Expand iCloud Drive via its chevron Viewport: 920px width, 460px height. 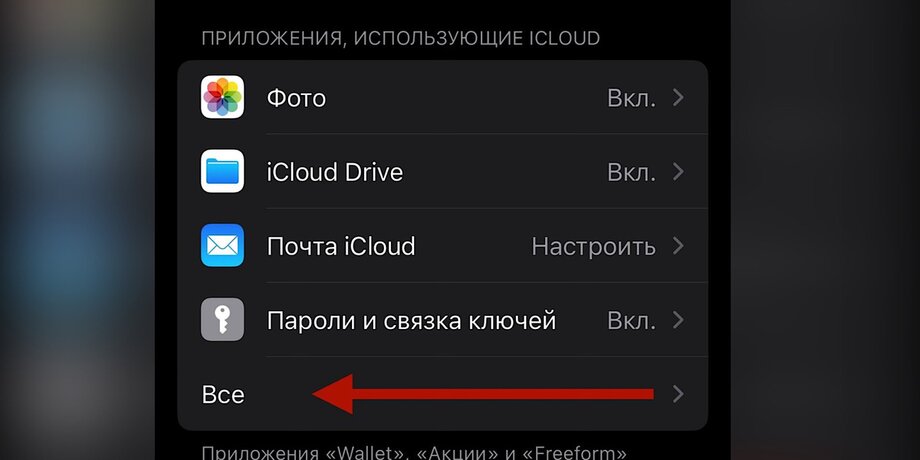pyautogui.click(x=678, y=172)
